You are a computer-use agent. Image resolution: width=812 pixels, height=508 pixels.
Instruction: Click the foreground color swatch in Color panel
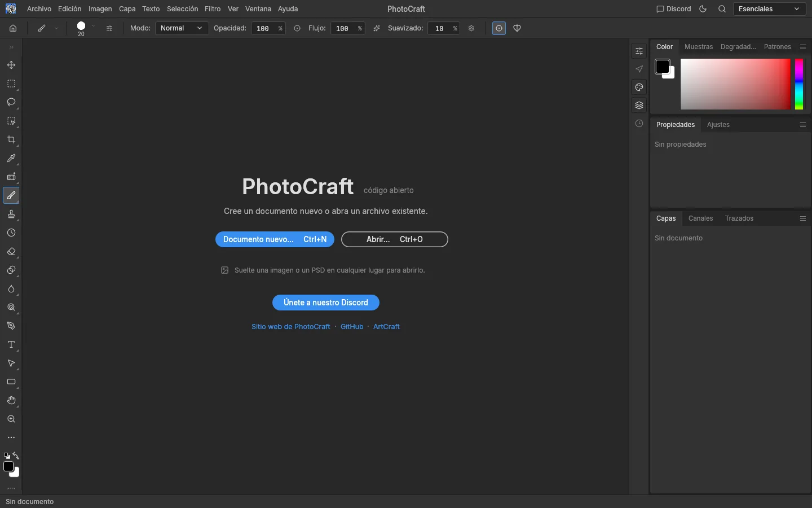click(663, 67)
